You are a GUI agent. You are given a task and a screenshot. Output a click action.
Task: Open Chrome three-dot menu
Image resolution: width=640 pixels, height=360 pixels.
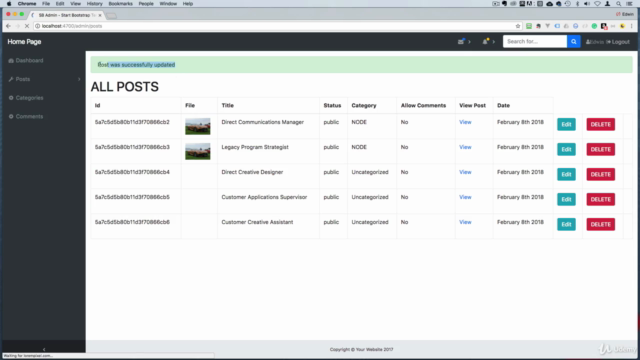632,26
